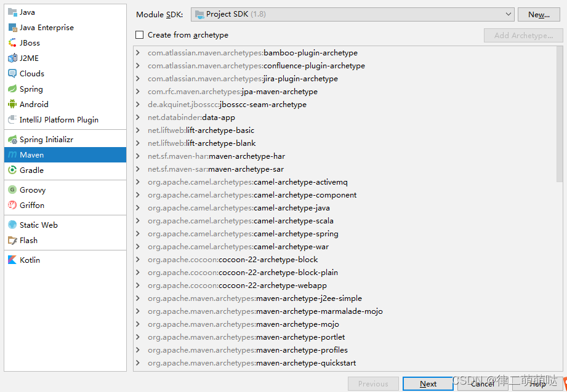The image size is (567, 392).
Task: Select lift-archetype-blank row text
Action: tap(201, 143)
